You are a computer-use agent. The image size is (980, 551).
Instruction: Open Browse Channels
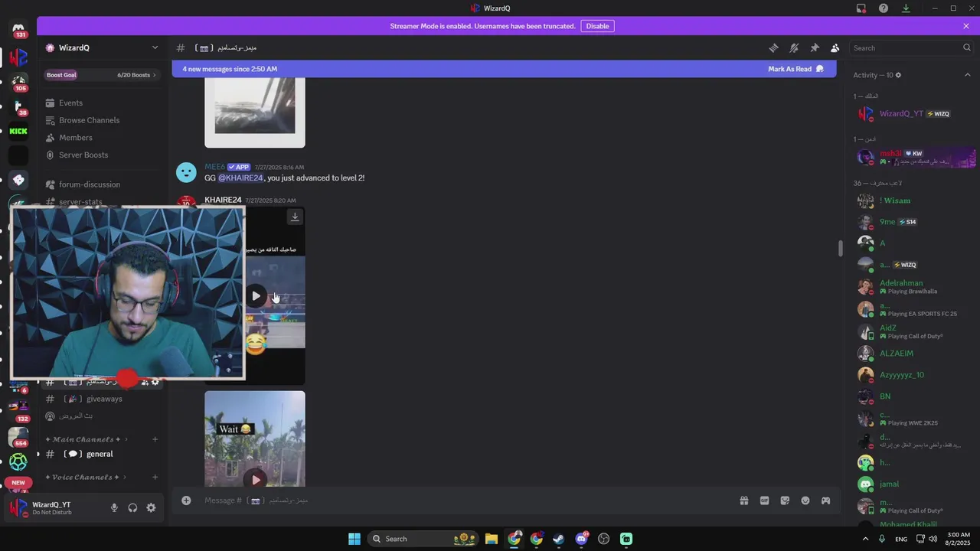tap(103, 120)
